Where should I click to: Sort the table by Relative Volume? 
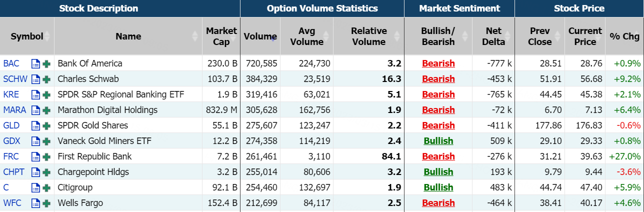[368, 36]
